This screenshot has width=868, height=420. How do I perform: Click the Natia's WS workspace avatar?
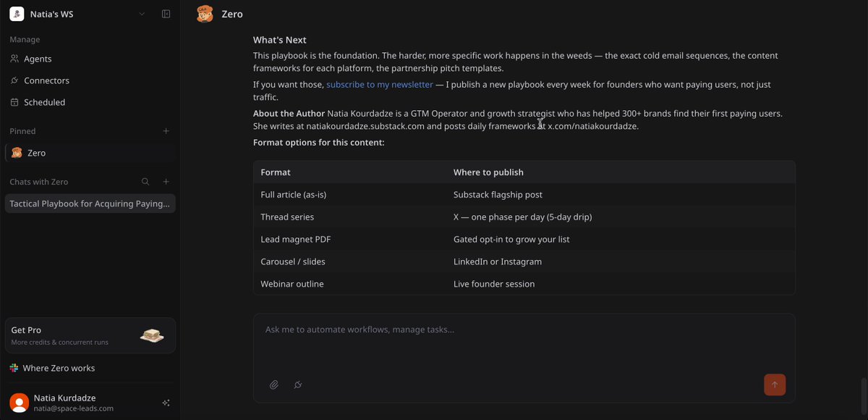(17, 14)
